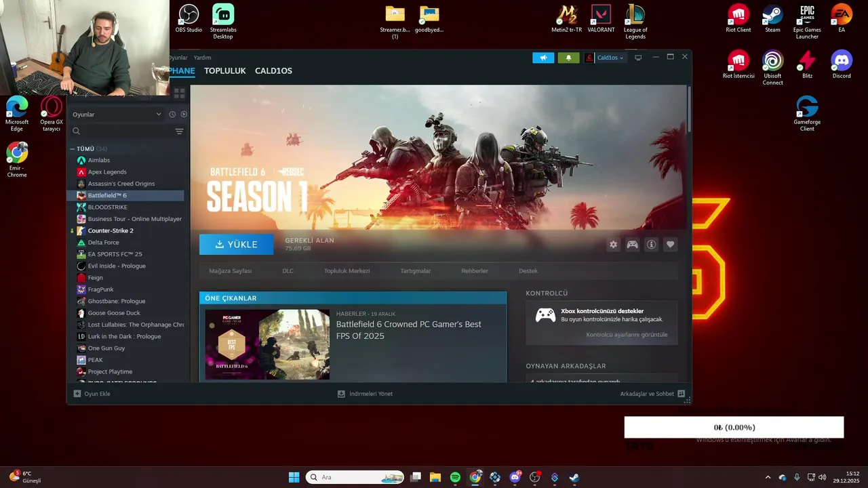Open Mağaza Sayfası link
The width and height of the screenshot is (868, 488).
(x=230, y=271)
